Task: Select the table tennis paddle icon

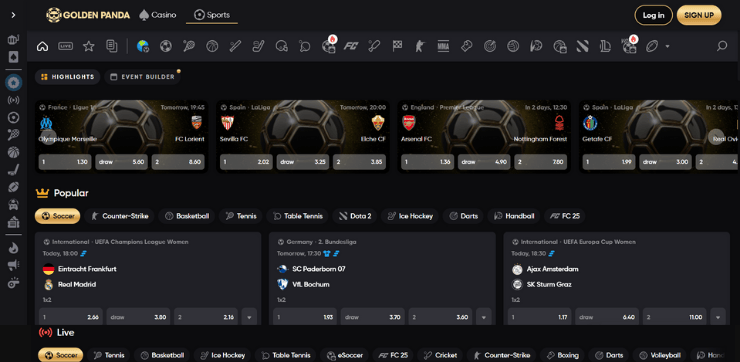Action: 304,46
